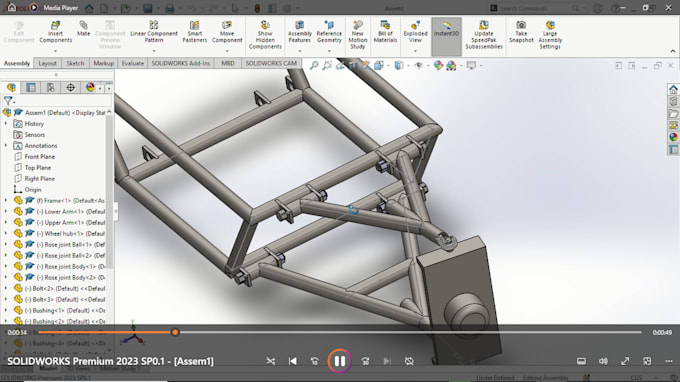
Task: Click Show Hidden Components
Action: point(265,35)
